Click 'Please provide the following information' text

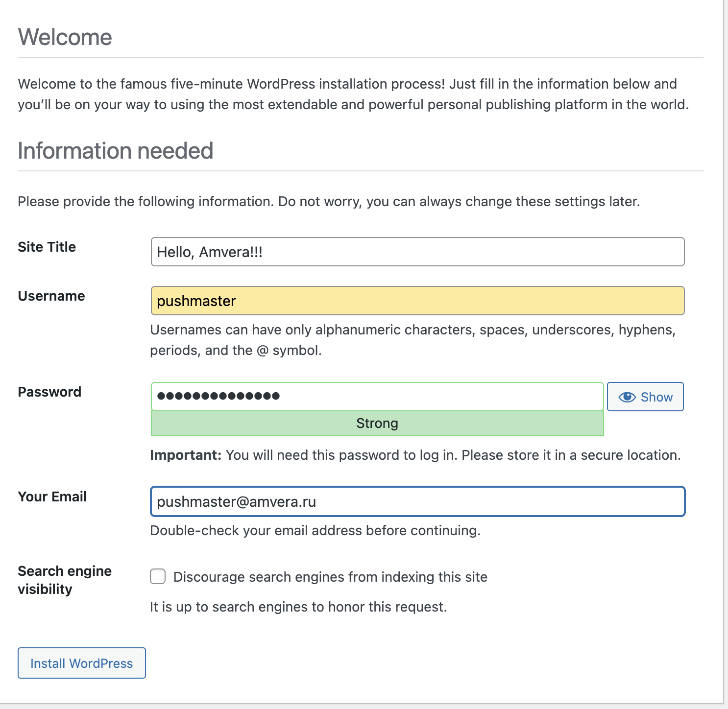[329, 202]
